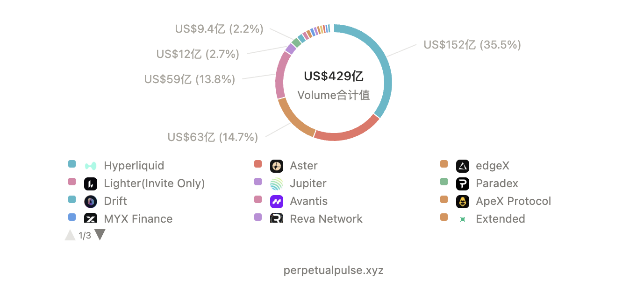Toggle Hyperliquid series via its color swatch
The width and height of the screenshot is (644, 281).
pos(72,164)
